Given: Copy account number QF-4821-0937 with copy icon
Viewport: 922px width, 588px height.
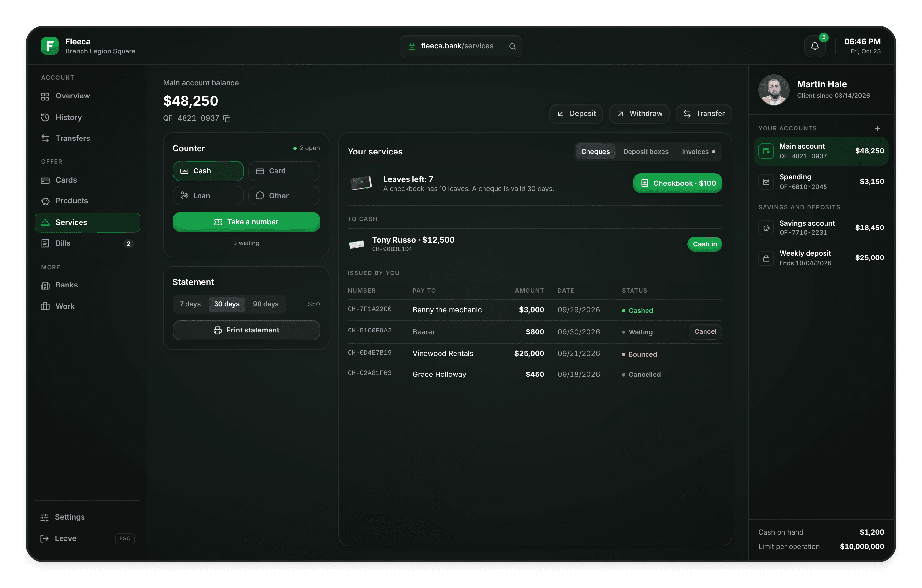Looking at the screenshot, I should point(227,118).
